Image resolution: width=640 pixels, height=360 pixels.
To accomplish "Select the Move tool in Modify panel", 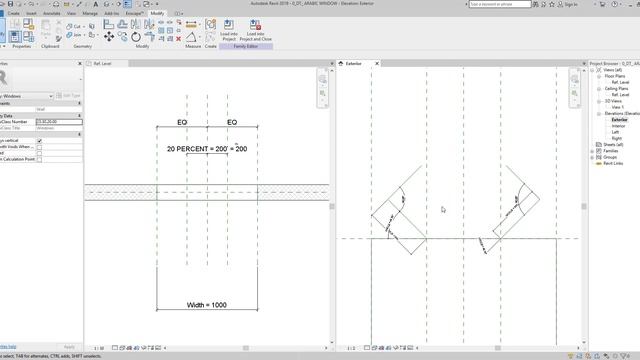I will coord(109,37).
